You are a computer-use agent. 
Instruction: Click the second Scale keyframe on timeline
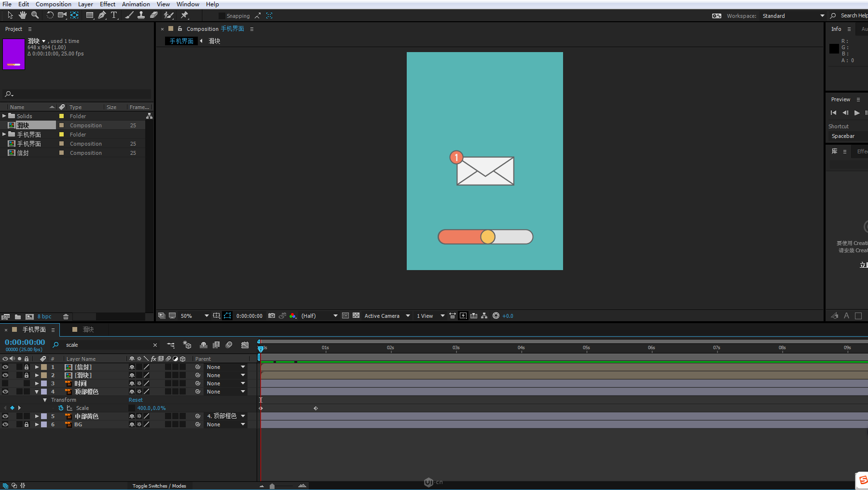[x=316, y=408]
